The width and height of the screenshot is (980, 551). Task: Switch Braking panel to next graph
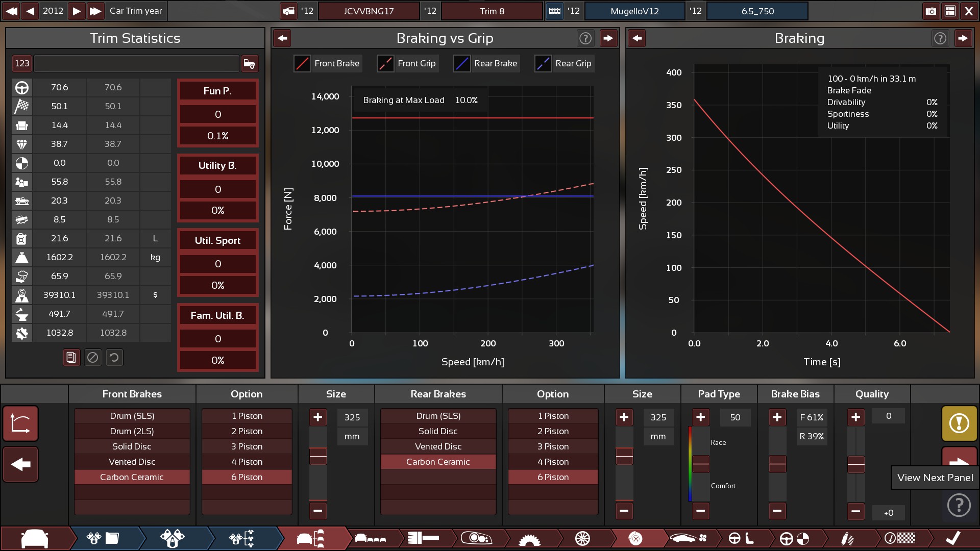[963, 38]
